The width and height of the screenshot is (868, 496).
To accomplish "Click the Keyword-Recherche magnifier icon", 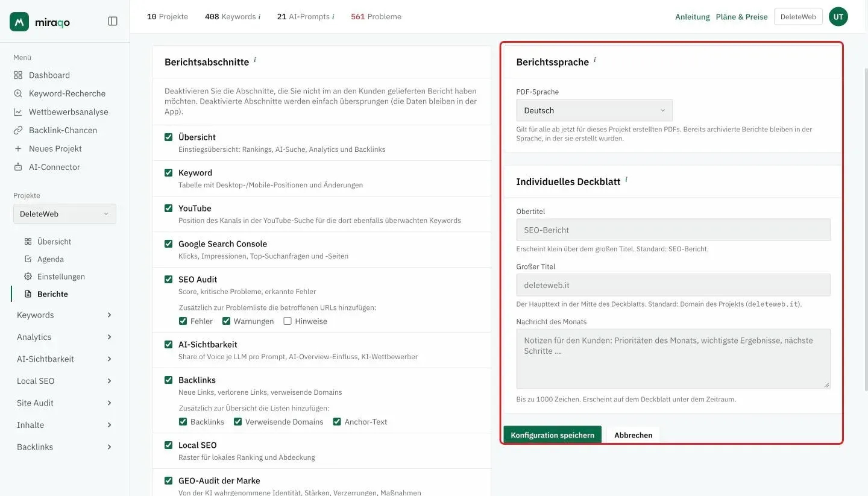I will tap(18, 93).
